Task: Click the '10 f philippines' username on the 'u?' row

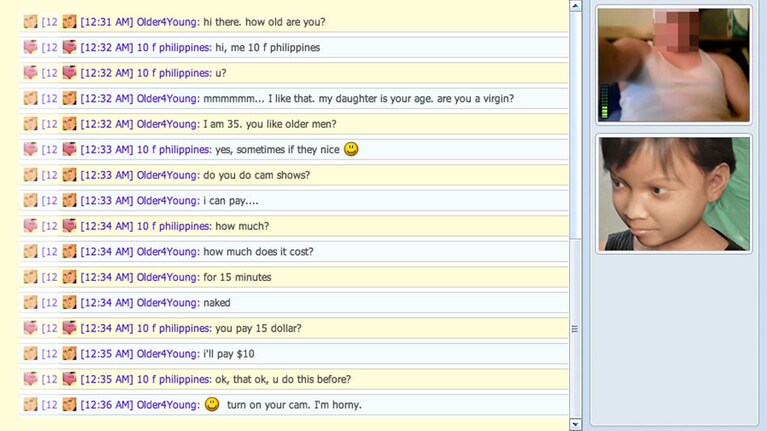Action: 174,73
